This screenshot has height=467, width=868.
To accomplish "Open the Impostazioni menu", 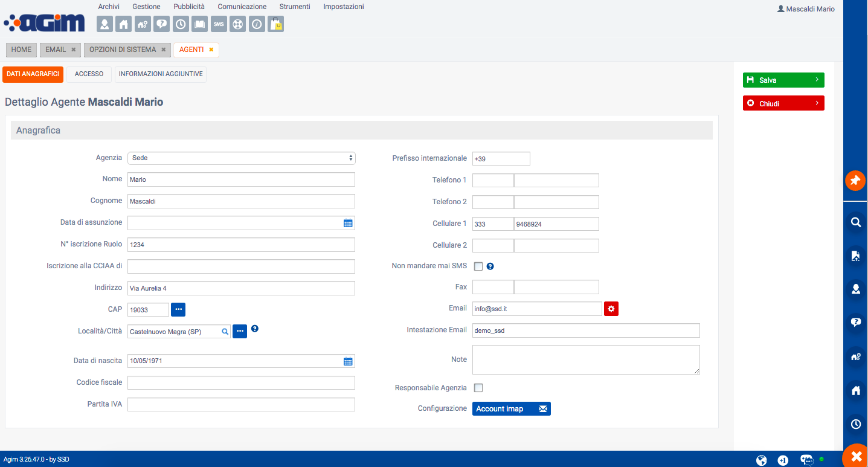I will pyautogui.click(x=344, y=7).
